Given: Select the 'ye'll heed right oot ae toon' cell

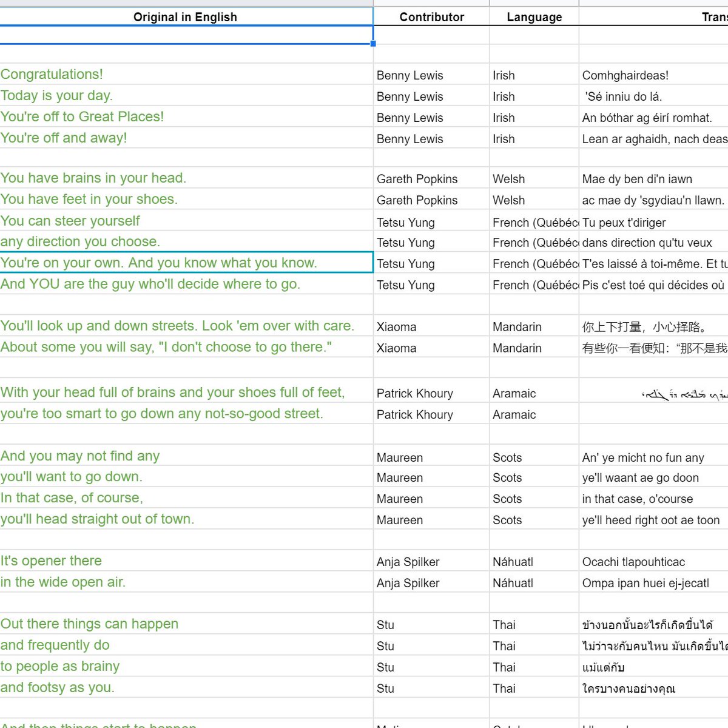Looking at the screenshot, I should (654, 519).
